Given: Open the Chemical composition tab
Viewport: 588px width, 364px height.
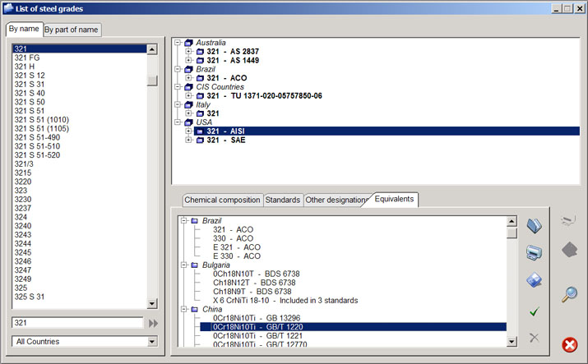Looking at the screenshot, I should click(222, 200).
